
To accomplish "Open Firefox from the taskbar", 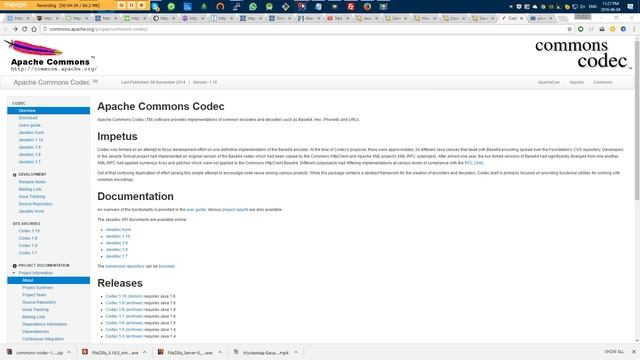I will (x=367, y=7).
